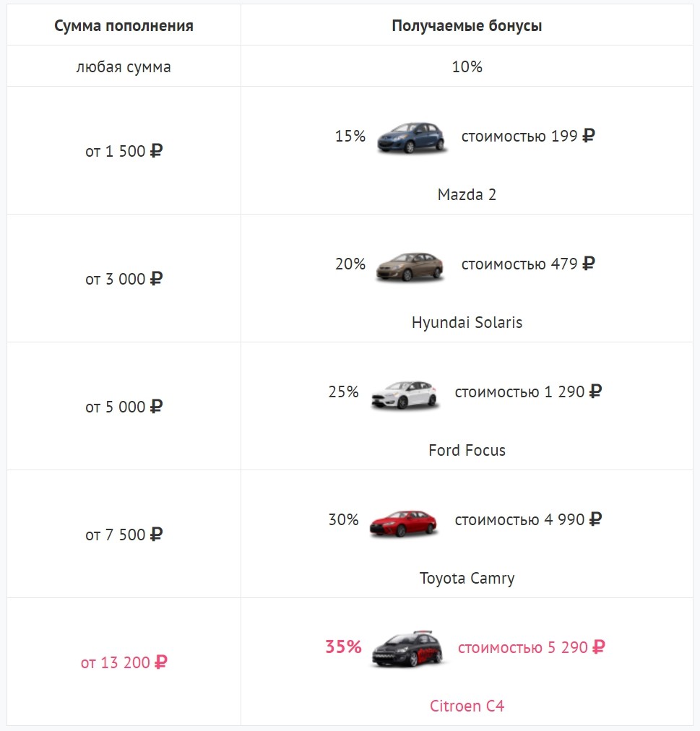Click the 'Получаемые бонусы' column header
Screen dimensions: 700x731
467,26
